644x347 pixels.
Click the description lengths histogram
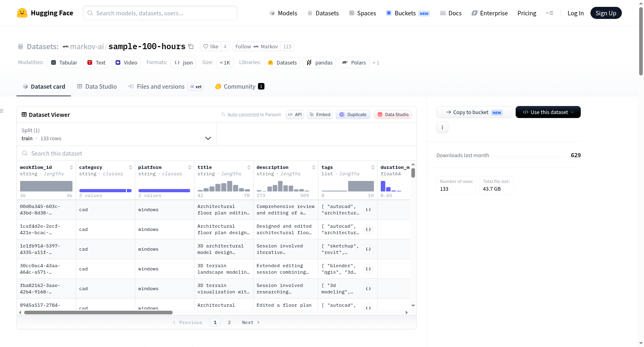point(283,186)
